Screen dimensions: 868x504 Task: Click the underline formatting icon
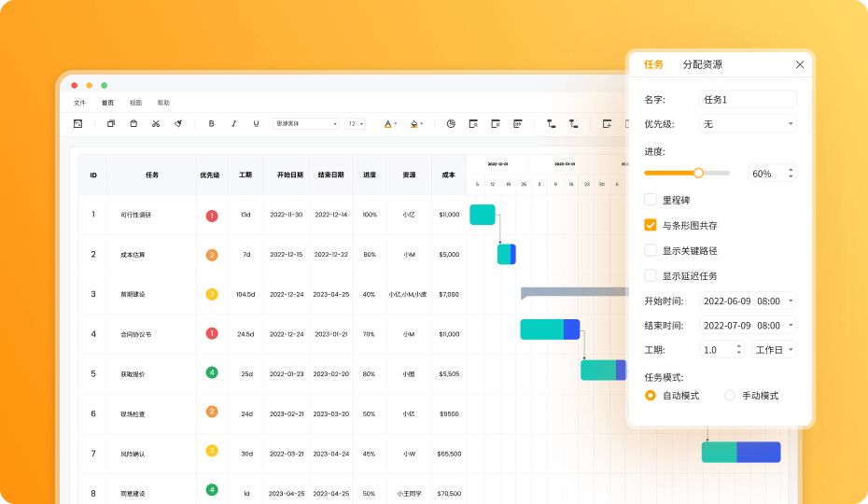click(256, 124)
